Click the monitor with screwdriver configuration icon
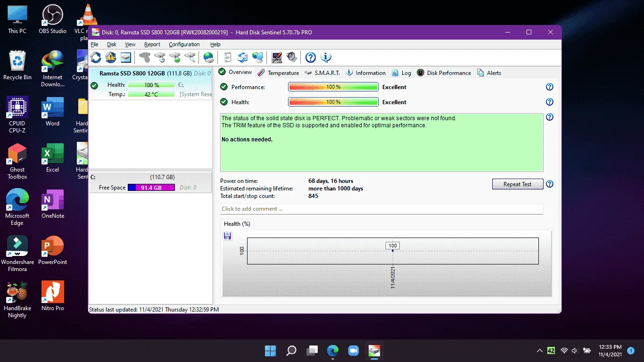This screenshot has width=644, height=362. pos(277,58)
